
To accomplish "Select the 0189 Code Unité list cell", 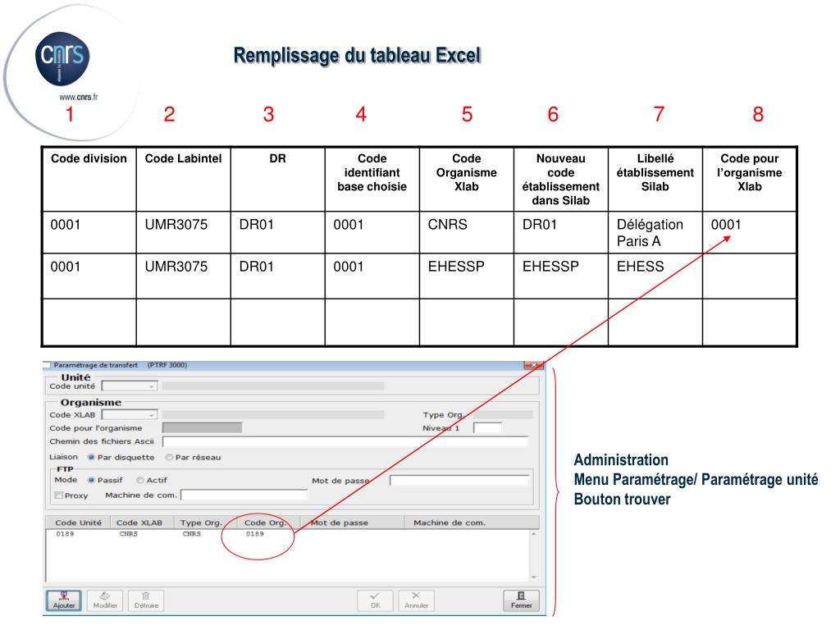I will pyautogui.click(x=65, y=534).
